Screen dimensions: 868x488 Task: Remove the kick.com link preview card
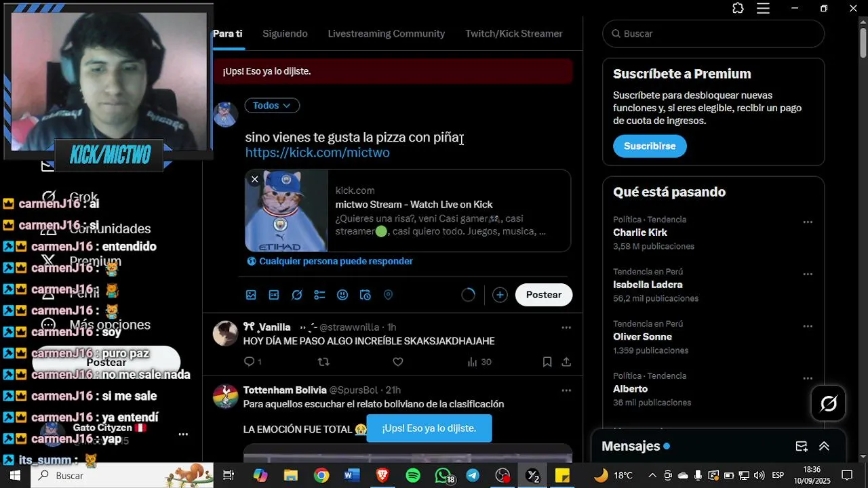pos(254,179)
